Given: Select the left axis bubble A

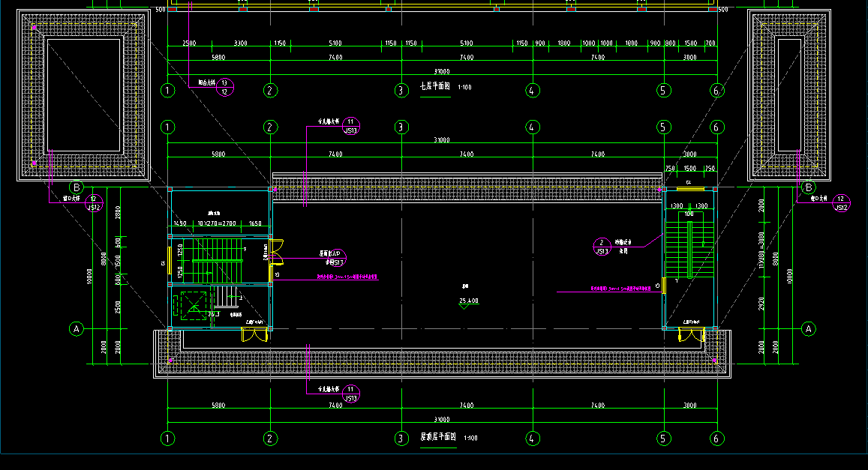Looking at the screenshot, I should 76,328.
